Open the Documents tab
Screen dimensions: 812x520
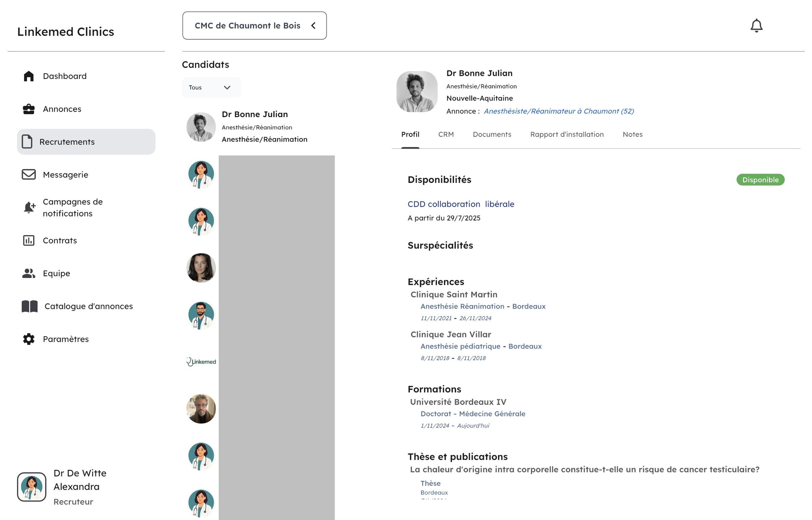(492, 134)
